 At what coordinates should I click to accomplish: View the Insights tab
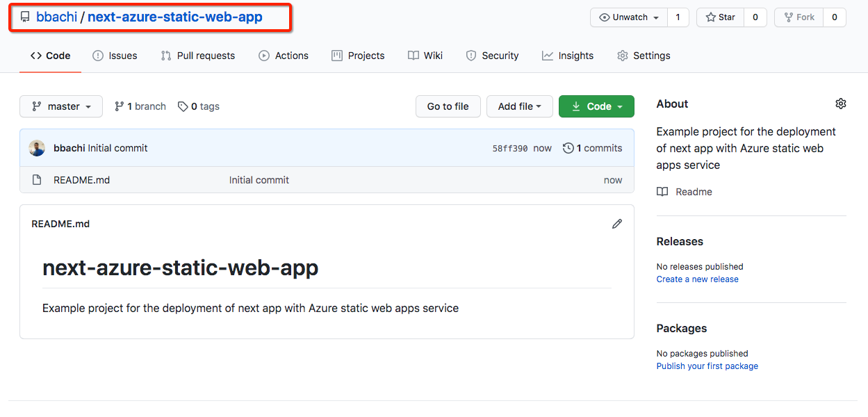568,56
